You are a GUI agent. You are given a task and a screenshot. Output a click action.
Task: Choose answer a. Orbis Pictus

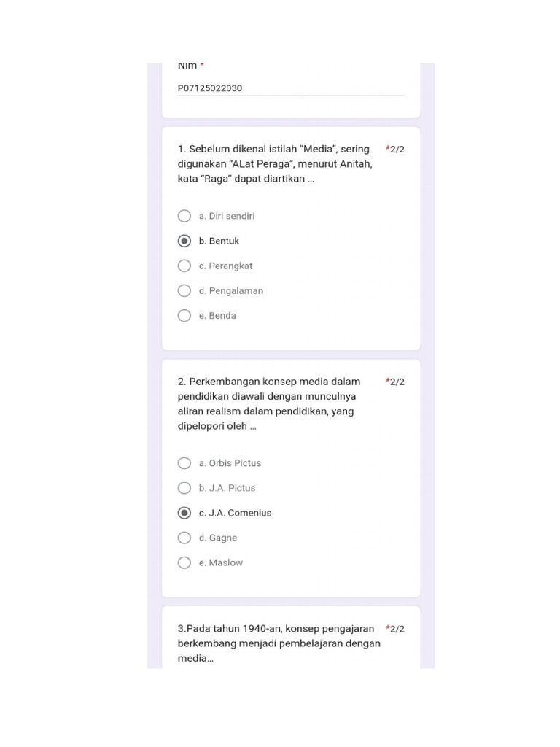click(x=184, y=463)
